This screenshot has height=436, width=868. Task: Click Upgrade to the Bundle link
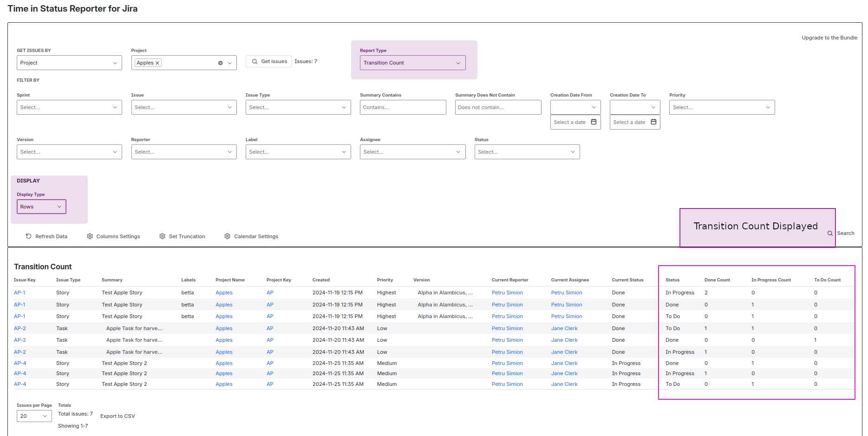[829, 38]
